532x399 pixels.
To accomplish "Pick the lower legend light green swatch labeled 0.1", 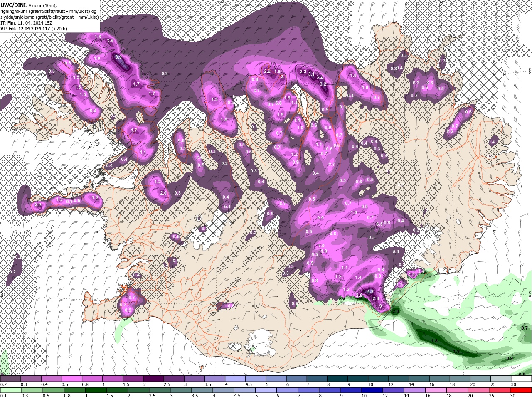I will click(10, 390).
